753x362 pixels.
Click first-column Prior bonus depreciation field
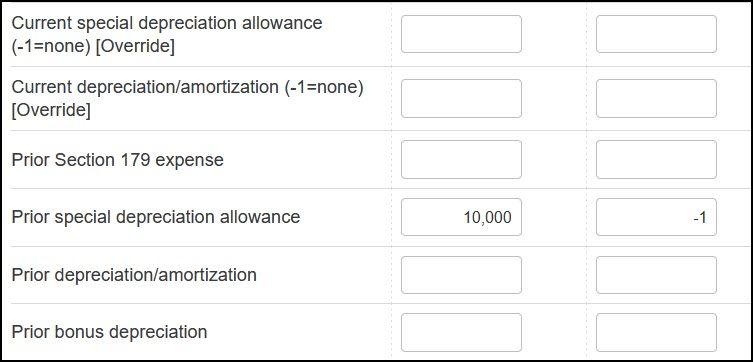[461, 332]
